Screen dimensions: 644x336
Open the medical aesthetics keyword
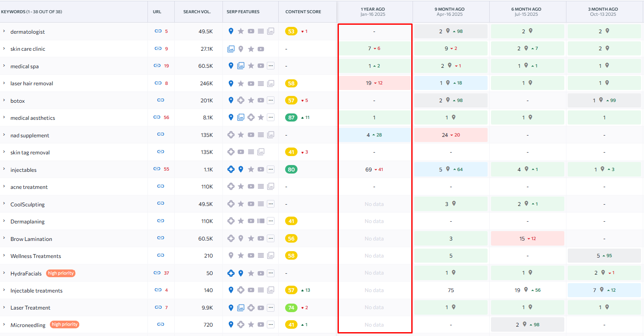pyautogui.click(x=33, y=118)
